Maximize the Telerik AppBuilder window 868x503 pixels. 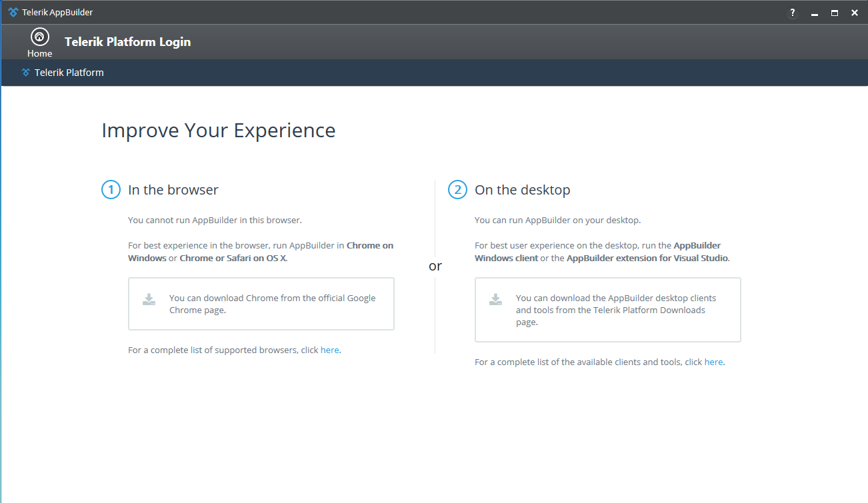834,13
